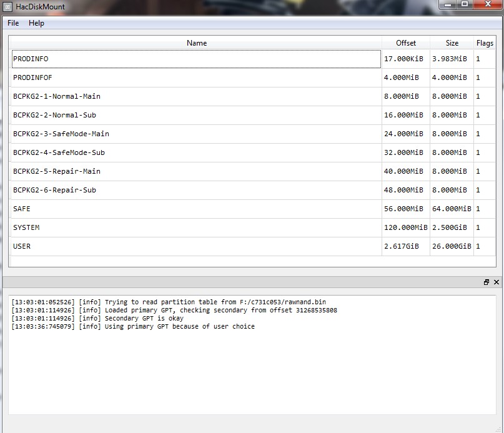Sort by the Offset column header
The width and height of the screenshot is (504, 433).
click(406, 42)
